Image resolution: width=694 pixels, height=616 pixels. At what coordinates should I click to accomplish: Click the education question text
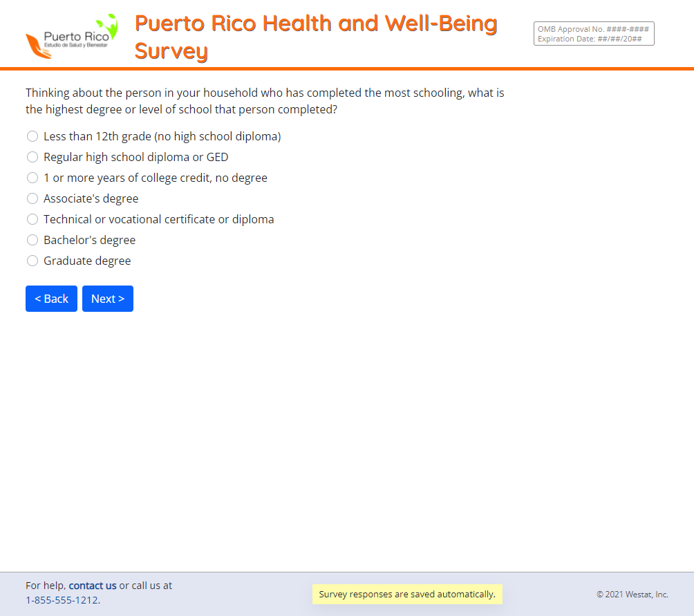pyautogui.click(x=265, y=101)
